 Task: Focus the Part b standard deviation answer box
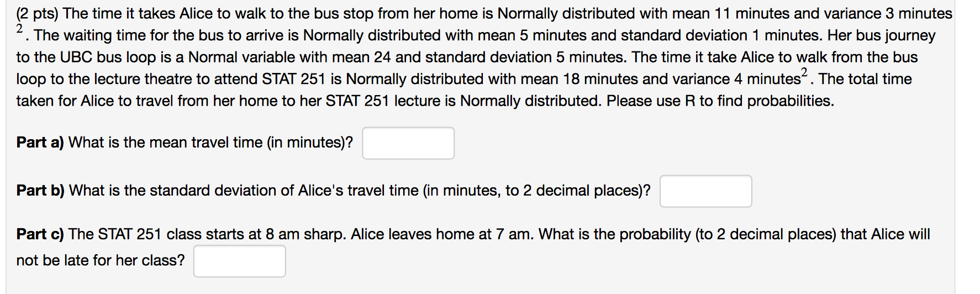[706, 191]
